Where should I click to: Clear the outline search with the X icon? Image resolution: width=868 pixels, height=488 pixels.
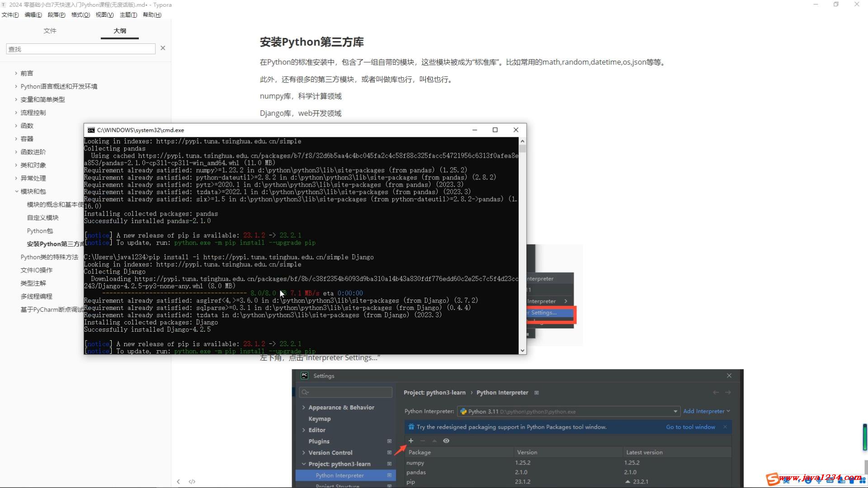click(x=163, y=48)
